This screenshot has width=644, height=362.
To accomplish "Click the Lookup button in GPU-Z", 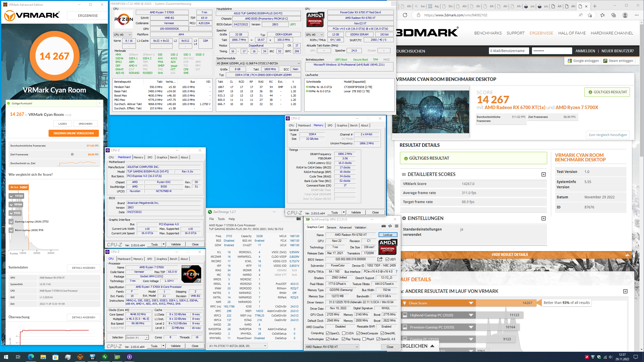I will pyautogui.click(x=388, y=235).
